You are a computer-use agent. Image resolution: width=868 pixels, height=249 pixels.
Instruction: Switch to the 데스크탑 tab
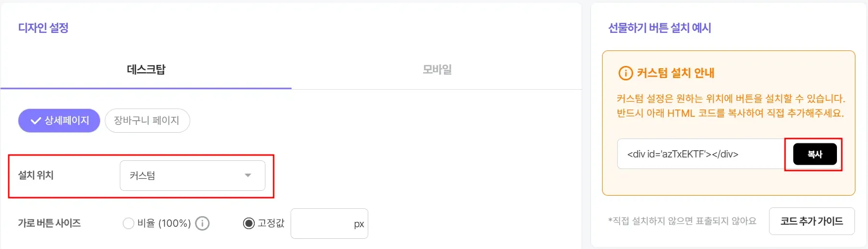click(x=146, y=69)
